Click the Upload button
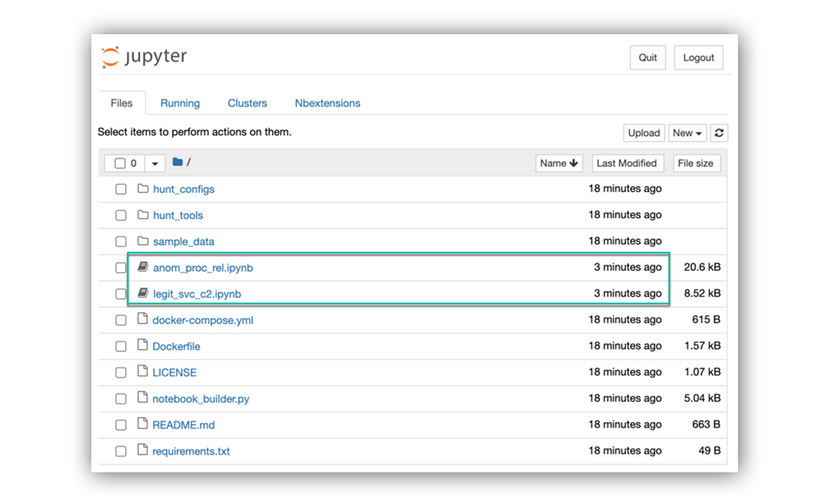The height and width of the screenshot is (504, 830). tap(644, 133)
